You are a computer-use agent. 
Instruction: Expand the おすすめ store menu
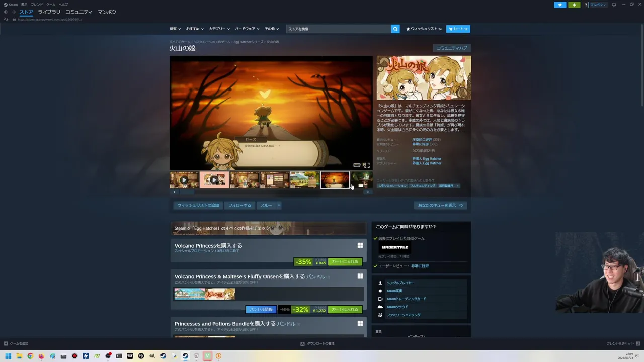click(195, 29)
